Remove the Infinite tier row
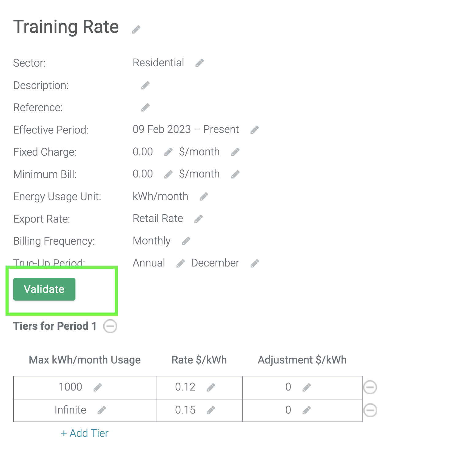This screenshot has height=455, width=476. [x=370, y=410]
